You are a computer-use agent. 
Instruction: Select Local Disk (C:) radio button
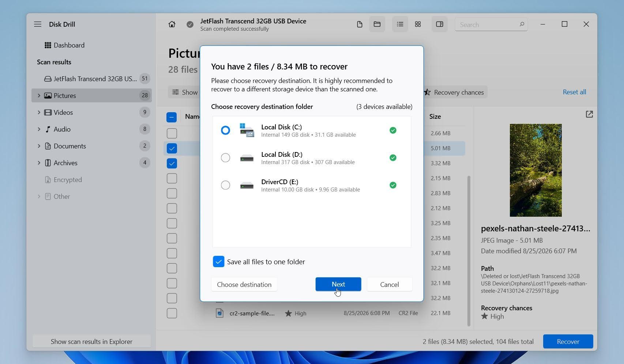click(225, 130)
